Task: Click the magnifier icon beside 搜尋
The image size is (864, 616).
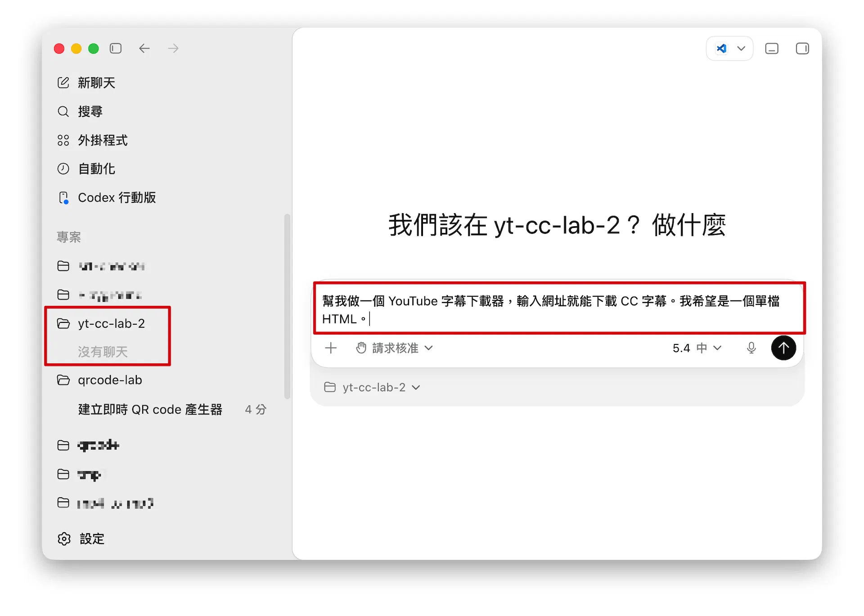Action: click(x=63, y=112)
